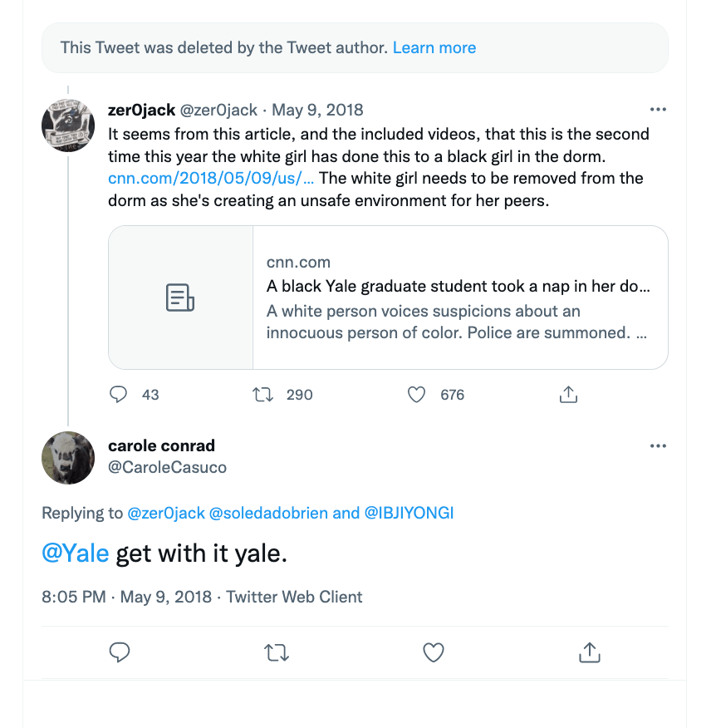Open the @Yale mention
711x728 pixels.
[76, 554]
